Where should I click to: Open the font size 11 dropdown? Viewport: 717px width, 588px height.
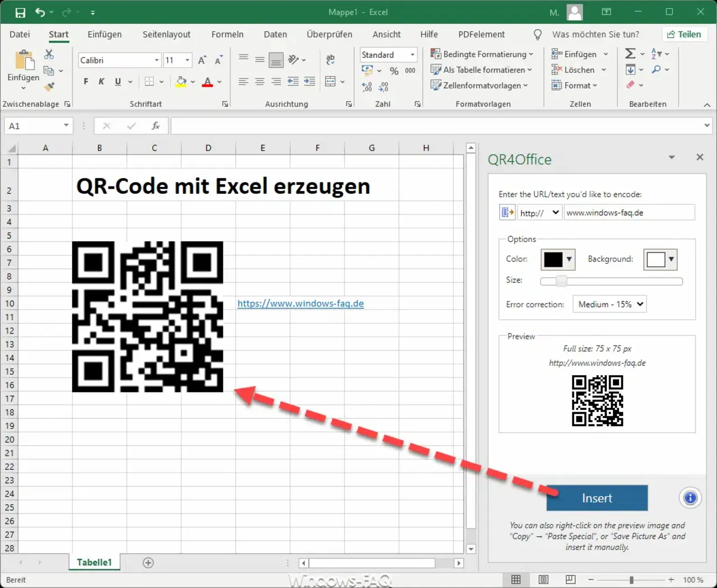coord(187,60)
